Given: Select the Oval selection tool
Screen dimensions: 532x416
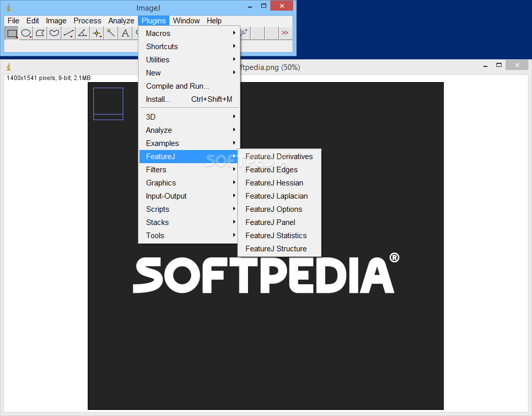Looking at the screenshot, I should [x=26, y=33].
